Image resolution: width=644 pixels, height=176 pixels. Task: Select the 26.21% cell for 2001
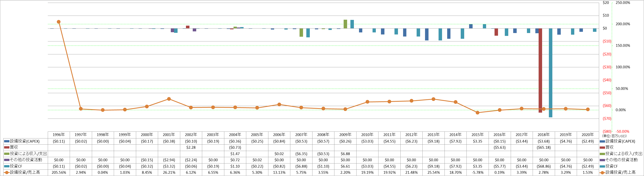coord(169,173)
